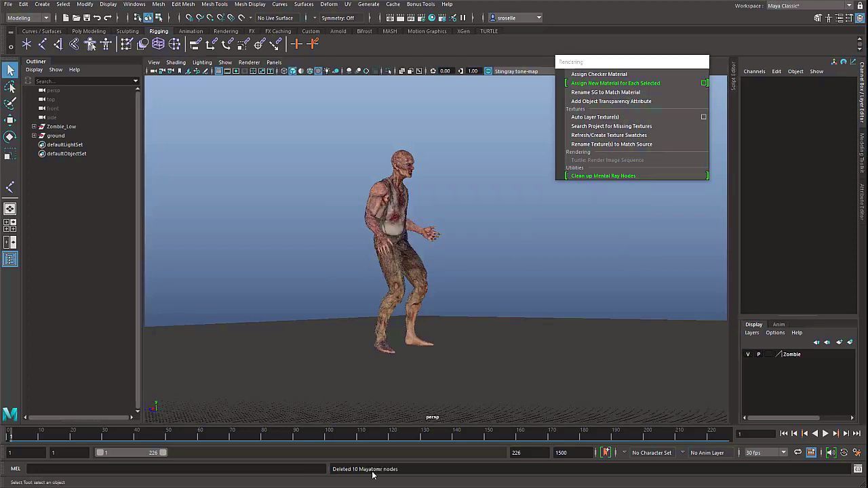Viewport: 868px width, 488px height.
Task: Open the Modeling menu set dropdown
Action: [x=27, y=18]
